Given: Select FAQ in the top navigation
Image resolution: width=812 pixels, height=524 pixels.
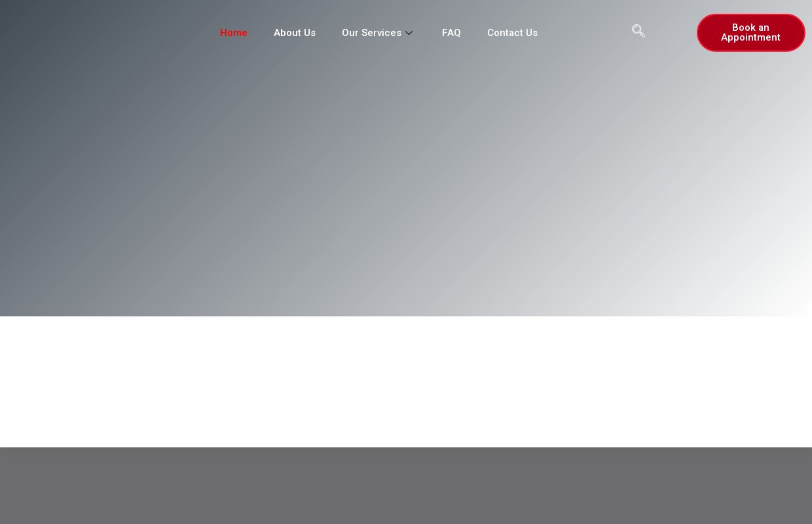Looking at the screenshot, I should tap(451, 33).
